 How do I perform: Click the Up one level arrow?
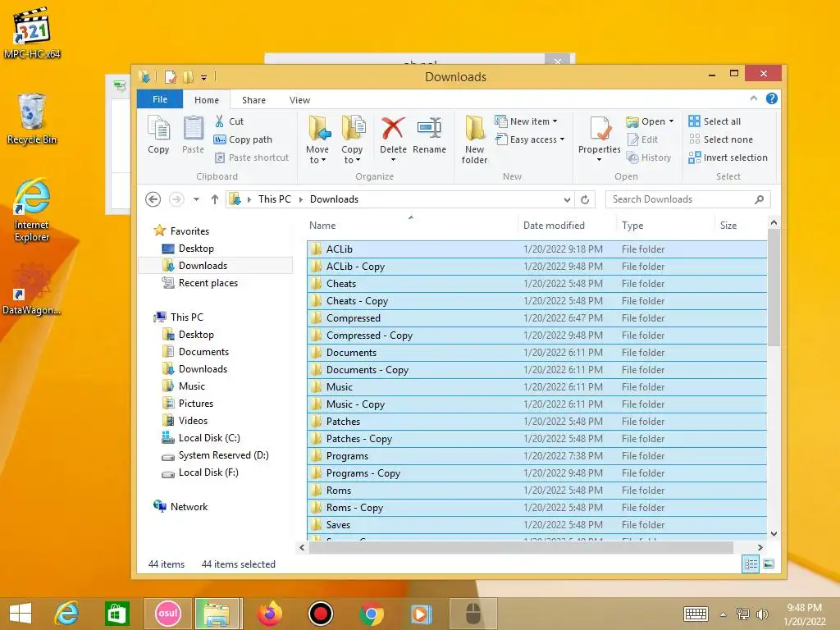(x=215, y=199)
